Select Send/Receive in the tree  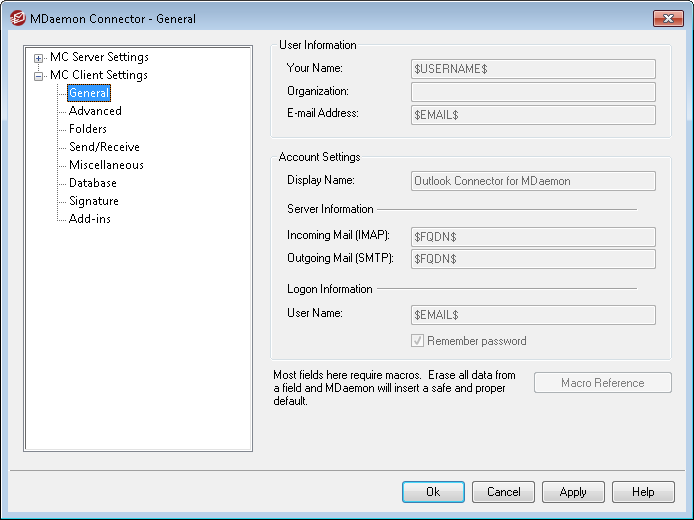click(104, 147)
